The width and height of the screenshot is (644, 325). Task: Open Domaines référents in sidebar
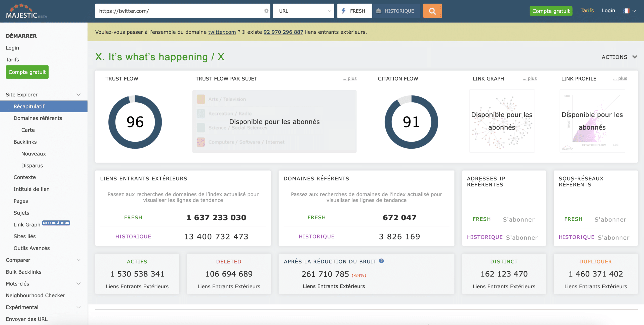point(38,118)
